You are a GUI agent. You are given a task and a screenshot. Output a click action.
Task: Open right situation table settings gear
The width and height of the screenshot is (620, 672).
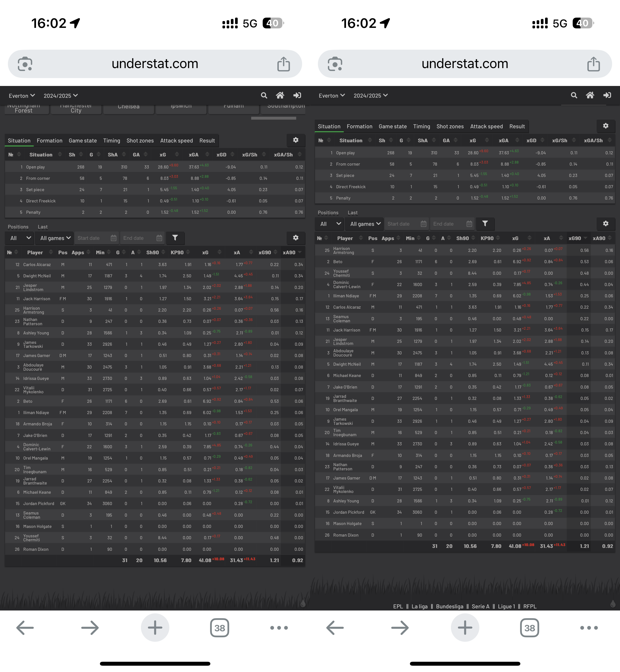[x=606, y=126]
